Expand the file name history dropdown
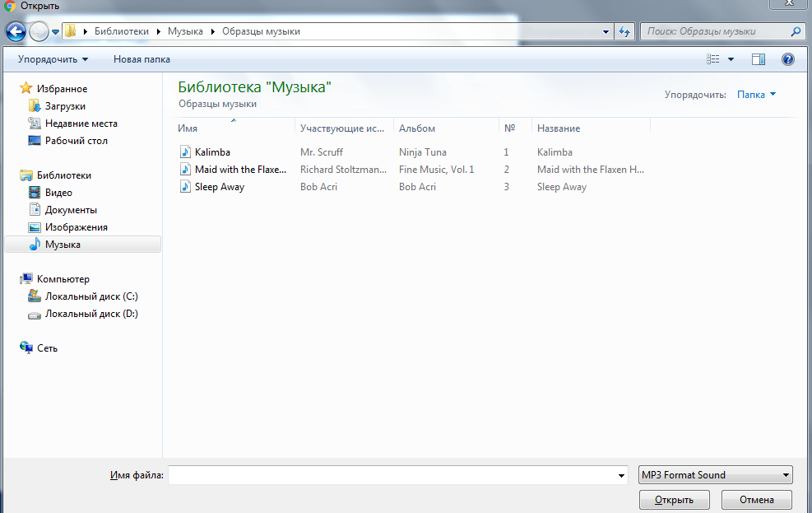Screen dimensions: 812x513 [x=621, y=475]
